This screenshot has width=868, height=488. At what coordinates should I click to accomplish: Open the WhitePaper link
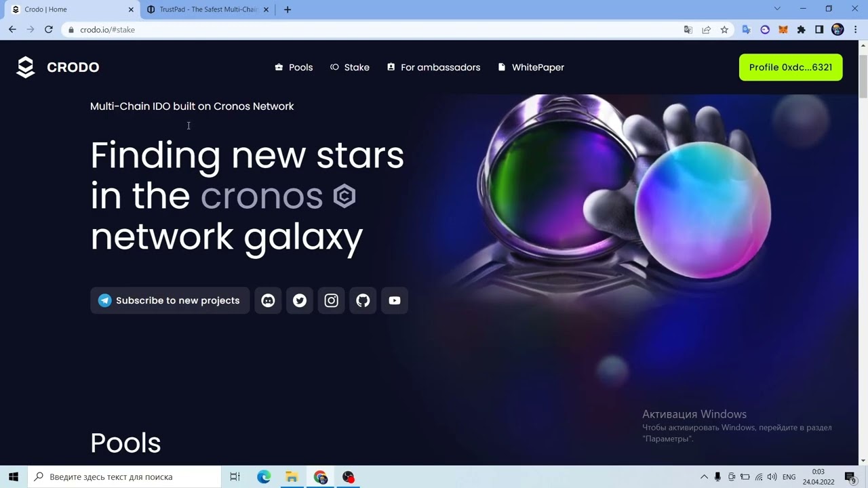[x=531, y=67]
